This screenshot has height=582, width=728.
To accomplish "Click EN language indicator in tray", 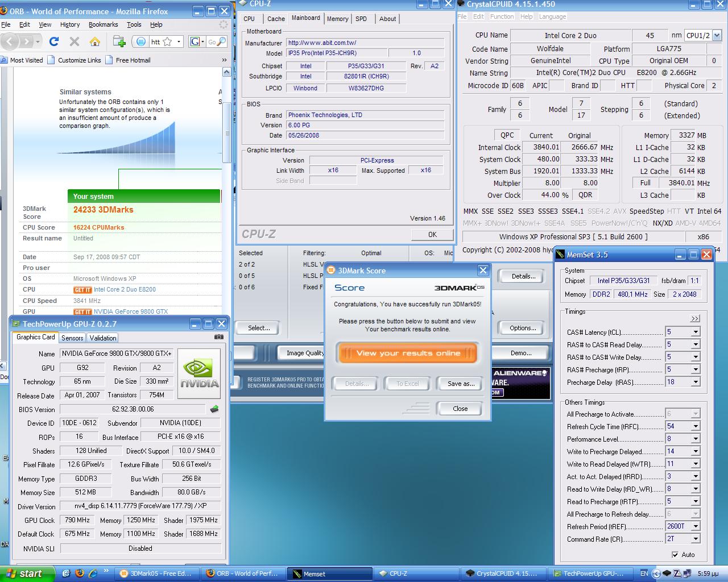I will [644, 573].
